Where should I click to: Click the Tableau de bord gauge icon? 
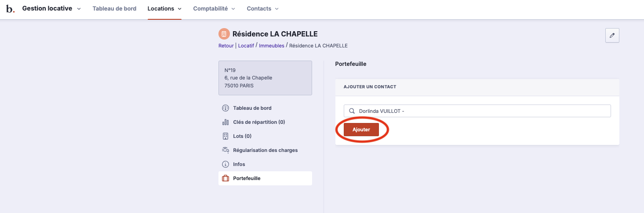pyautogui.click(x=226, y=108)
